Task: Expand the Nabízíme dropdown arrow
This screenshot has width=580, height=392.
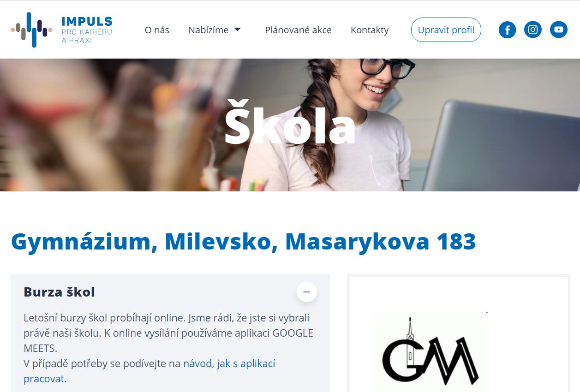Action: pos(238,30)
